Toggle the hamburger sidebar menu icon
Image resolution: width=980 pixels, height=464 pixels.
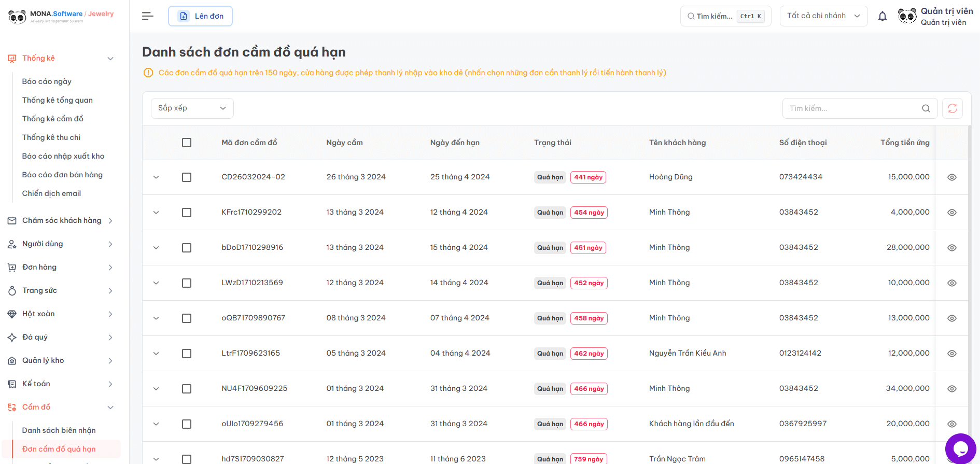click(x=148, y=16)
